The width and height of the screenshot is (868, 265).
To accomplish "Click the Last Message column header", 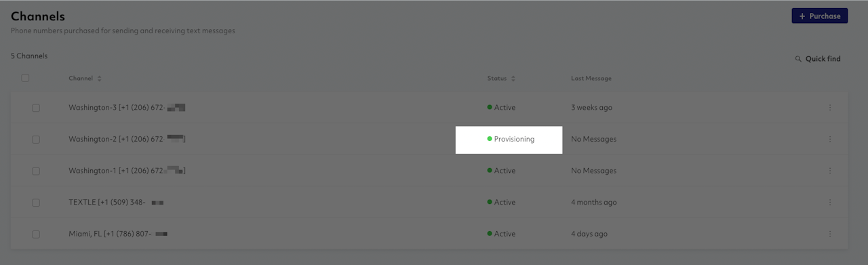I will pos(591,79).
